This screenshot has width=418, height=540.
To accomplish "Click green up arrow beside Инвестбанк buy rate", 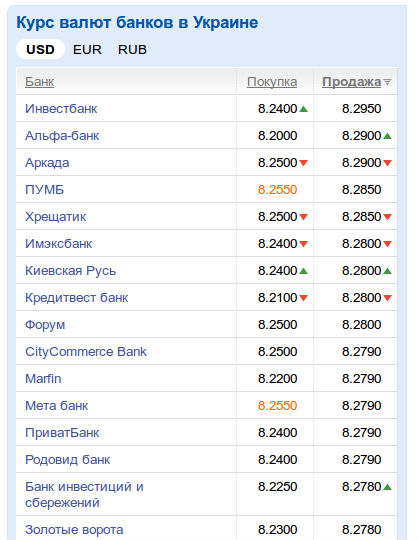I will 303,109.
